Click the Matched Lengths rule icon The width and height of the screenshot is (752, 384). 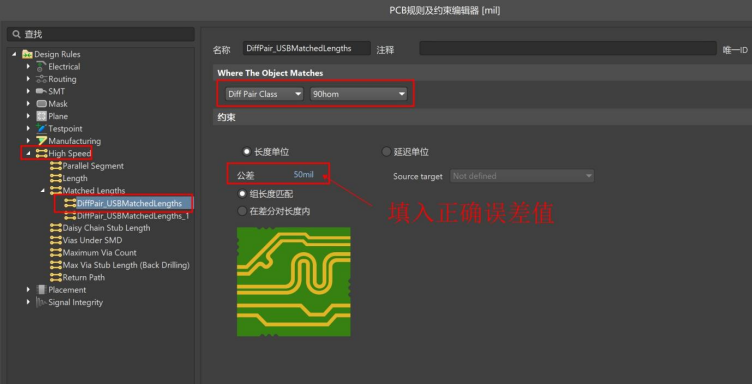pos(56,190)
